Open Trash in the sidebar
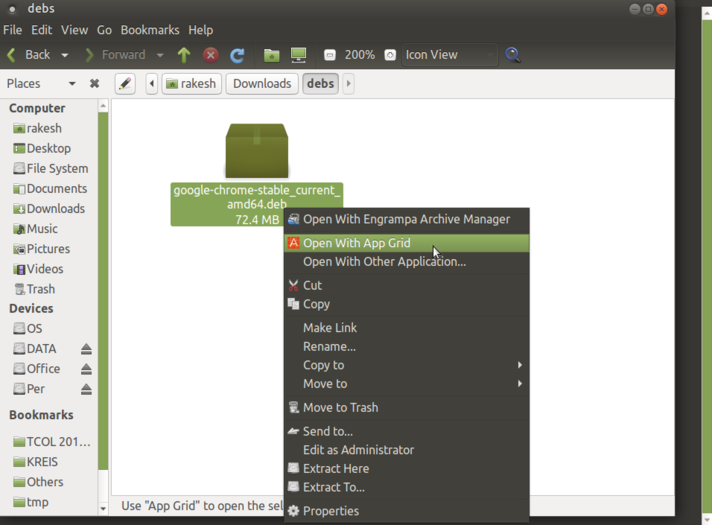Image resolution: width=712 pixels, height=525 pixels. [x=34, y=289]
